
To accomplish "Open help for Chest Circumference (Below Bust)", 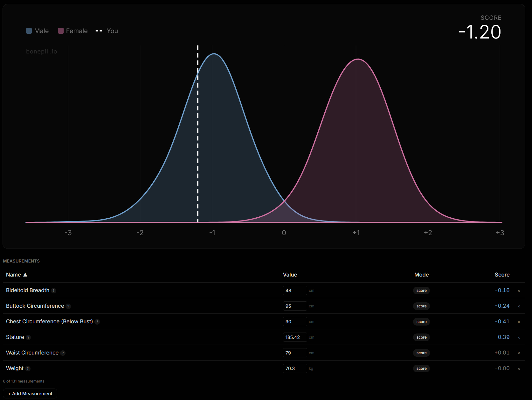I will (x=97, y=322).
